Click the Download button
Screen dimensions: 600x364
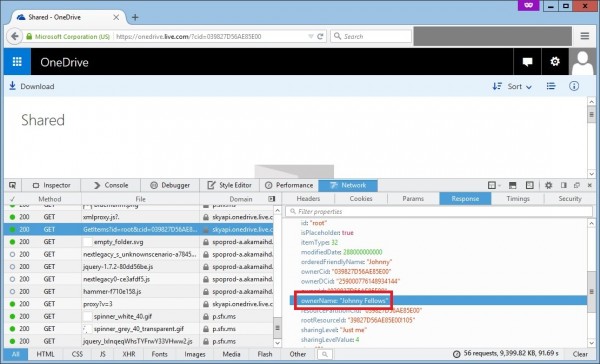pos(32,86)
